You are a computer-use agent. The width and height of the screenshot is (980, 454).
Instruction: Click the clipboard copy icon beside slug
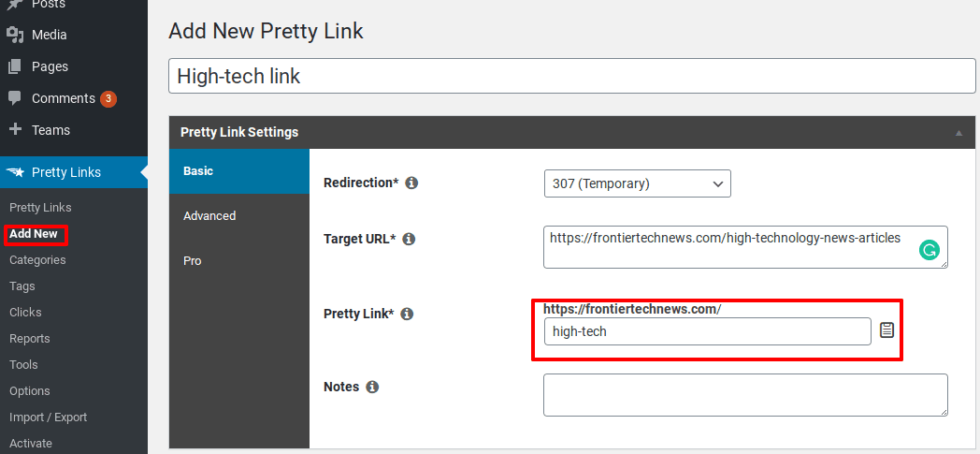pos(886,330)
